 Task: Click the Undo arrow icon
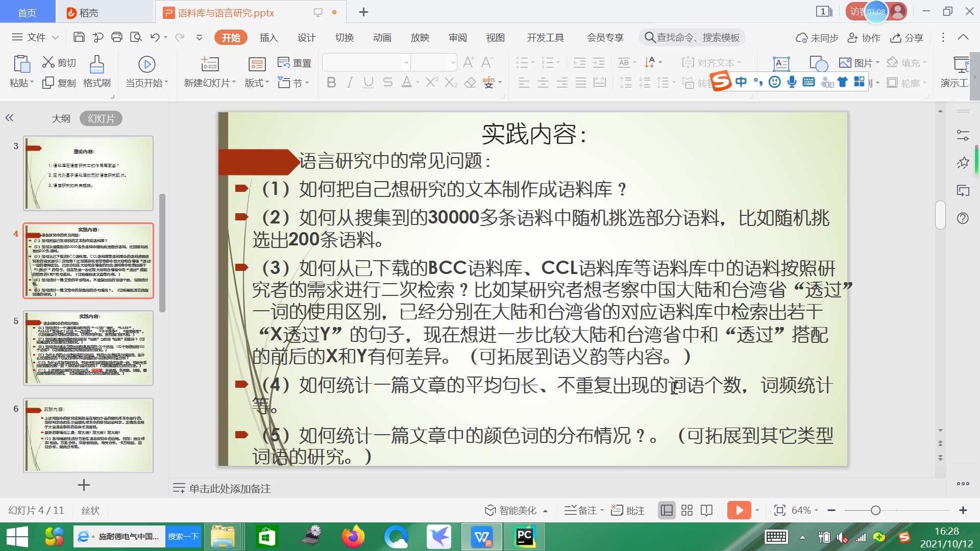click(x=155, y=37)
